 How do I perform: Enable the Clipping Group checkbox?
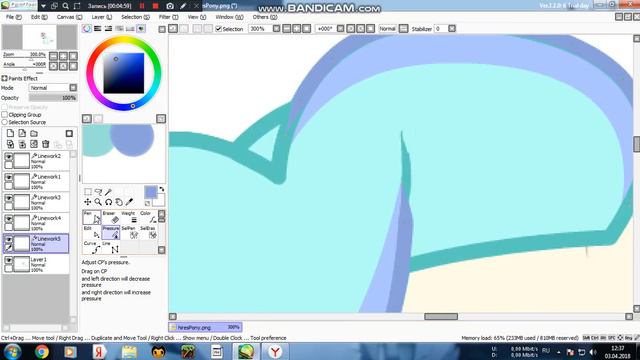[4, 115]
